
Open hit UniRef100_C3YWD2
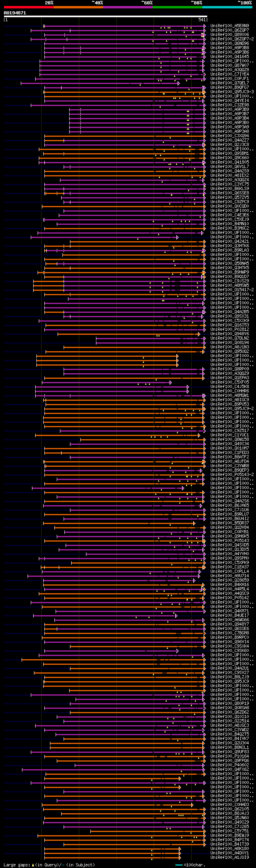click(x=230, y=730)
